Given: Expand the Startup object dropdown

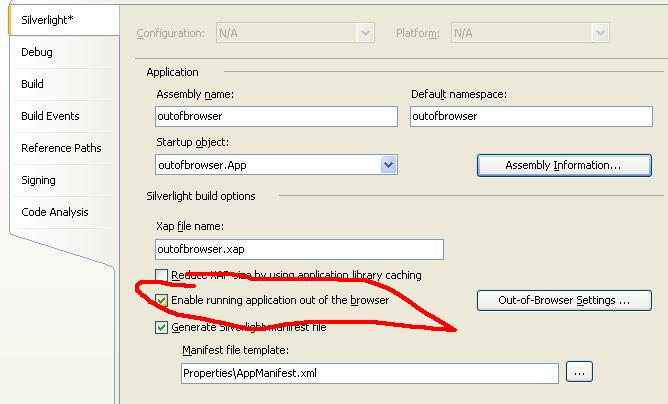Looking at the screenshot, I should tap(388, 165).
